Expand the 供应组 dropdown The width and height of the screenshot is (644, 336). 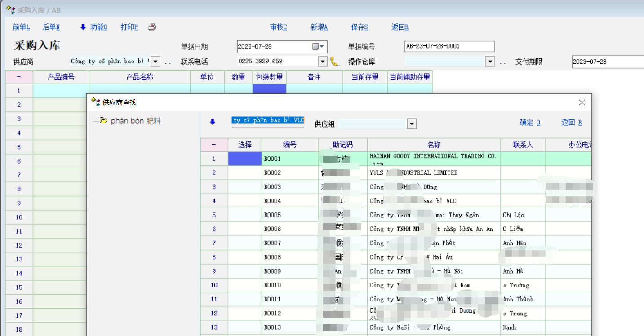[412, 124]
